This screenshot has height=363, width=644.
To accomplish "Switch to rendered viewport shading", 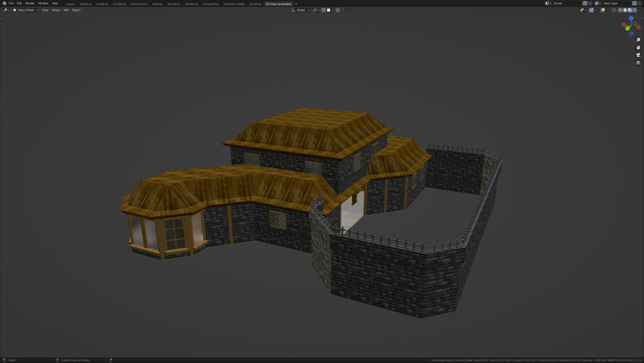I will pos(635,10).
